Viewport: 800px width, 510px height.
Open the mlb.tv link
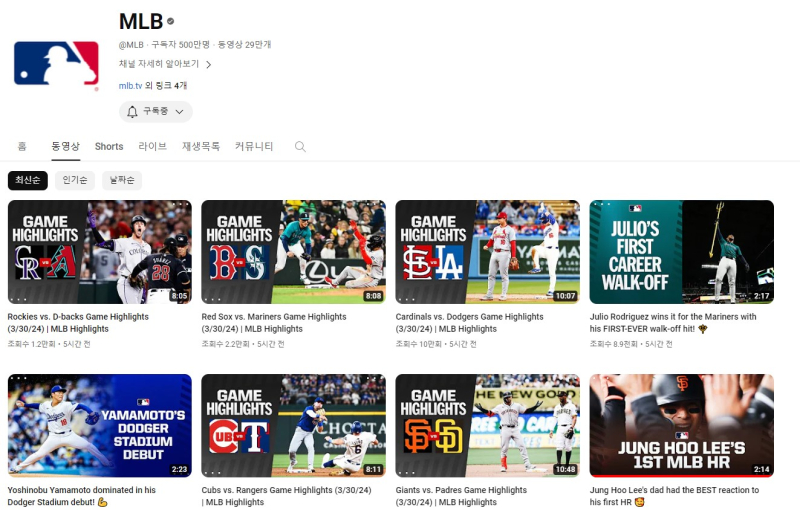(130, 86)
